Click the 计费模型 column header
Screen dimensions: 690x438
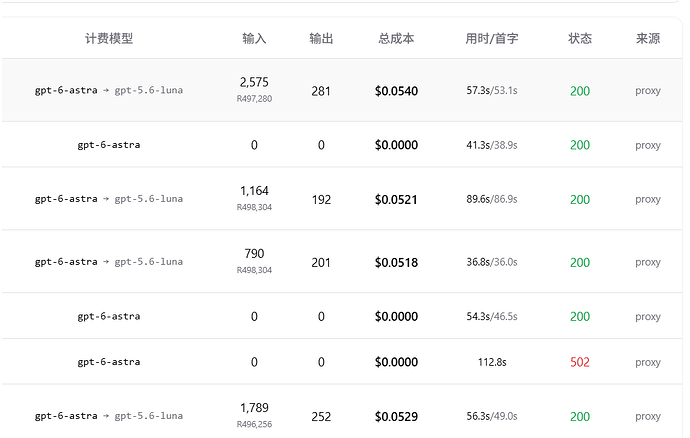click(x=109, y=39)
